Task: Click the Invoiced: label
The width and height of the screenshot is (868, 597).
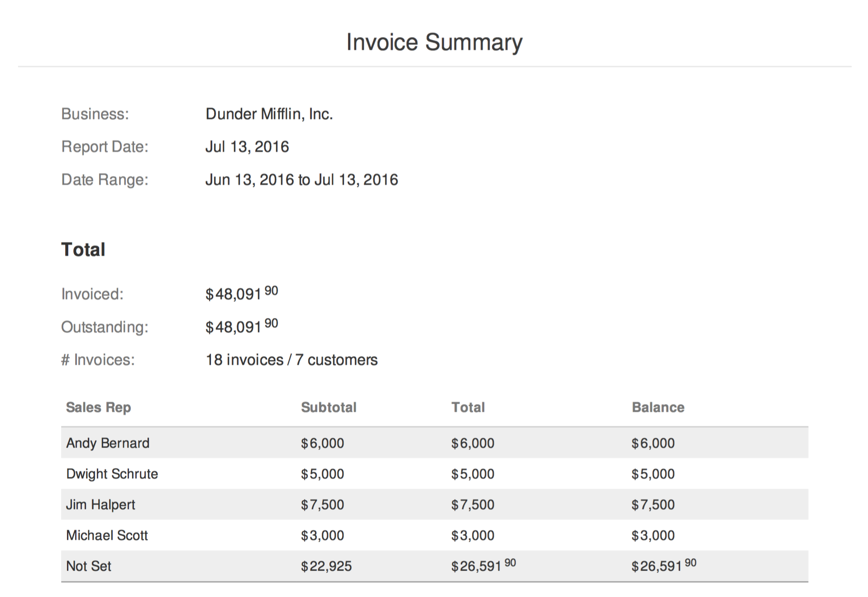Action: [92, 294]
